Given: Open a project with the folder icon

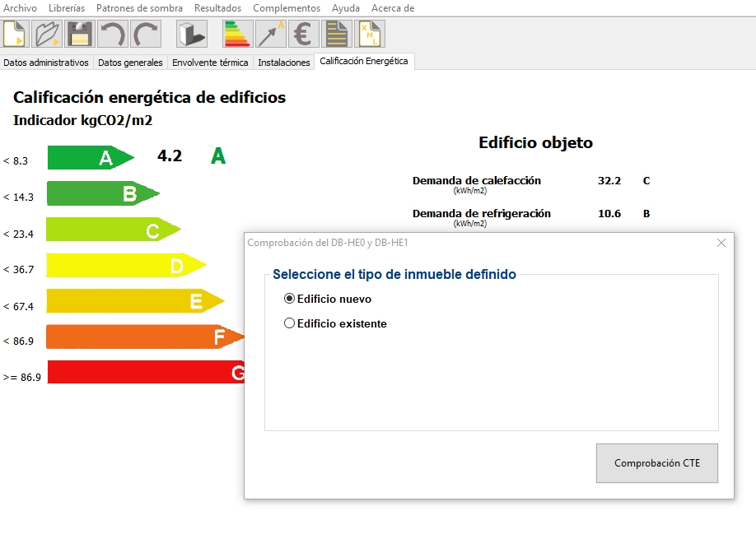Looking at the screenshot, I should pos(48,35).
